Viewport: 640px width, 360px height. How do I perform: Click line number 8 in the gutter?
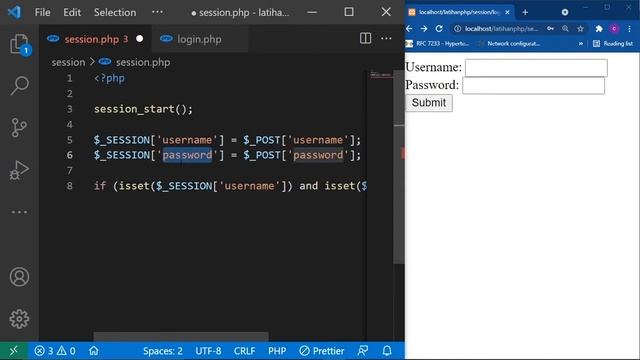point(69,186)
